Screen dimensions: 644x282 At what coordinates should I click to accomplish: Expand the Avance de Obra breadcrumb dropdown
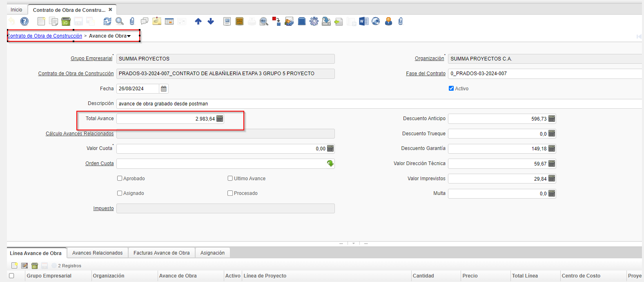[129, 36]
